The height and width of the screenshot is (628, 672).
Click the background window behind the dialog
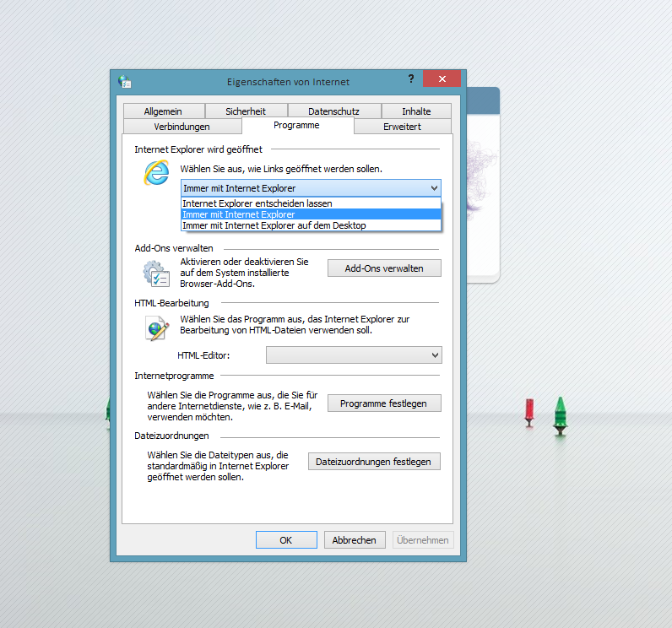pos(483,184)
